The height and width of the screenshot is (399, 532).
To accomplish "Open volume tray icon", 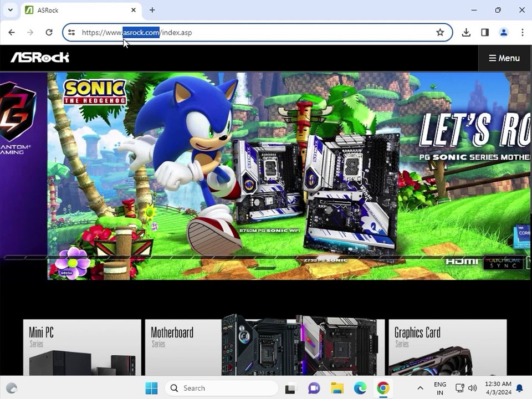I will click(x=472, y=388).
